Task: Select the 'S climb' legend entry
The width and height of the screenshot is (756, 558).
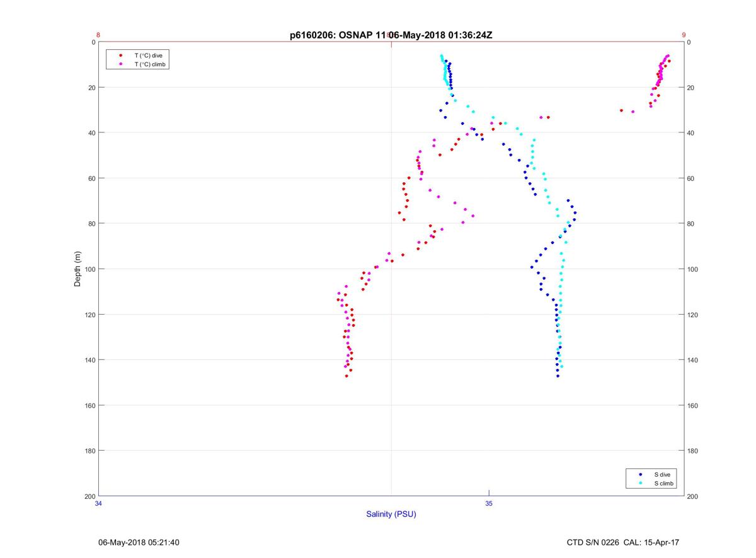Action: tap(664, 483)
